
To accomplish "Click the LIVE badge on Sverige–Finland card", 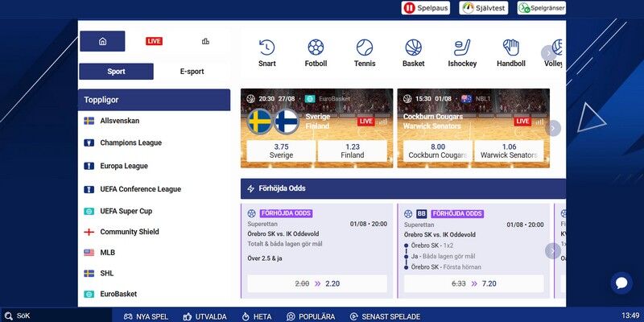I will click(x=365, y=122).
